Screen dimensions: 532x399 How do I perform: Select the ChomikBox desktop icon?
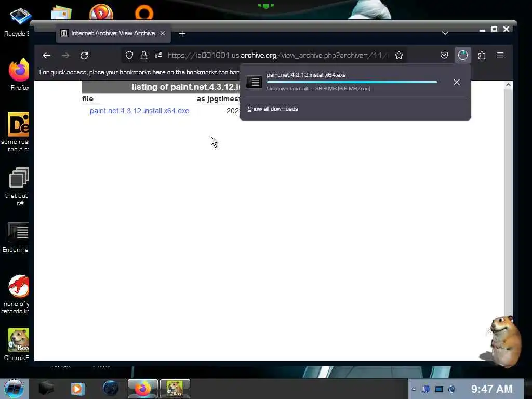[x=17, y=344]
